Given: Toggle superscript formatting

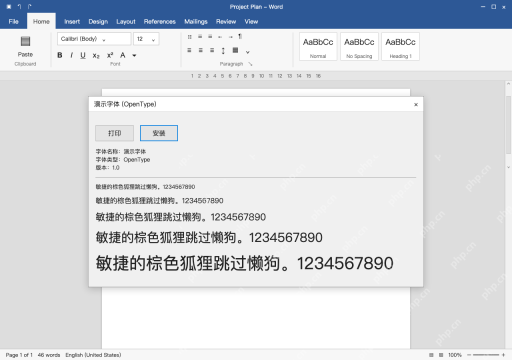Looking at the screenshot, I should coord(110,55).
